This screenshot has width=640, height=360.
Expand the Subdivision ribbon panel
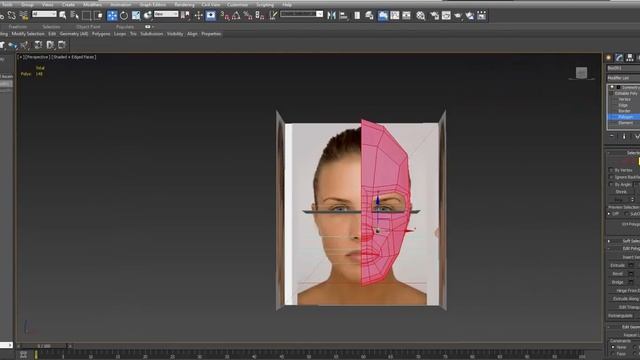(151, 34)
